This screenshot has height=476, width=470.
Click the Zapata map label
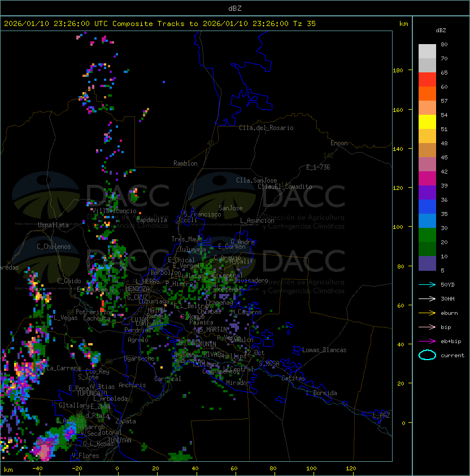125,421
